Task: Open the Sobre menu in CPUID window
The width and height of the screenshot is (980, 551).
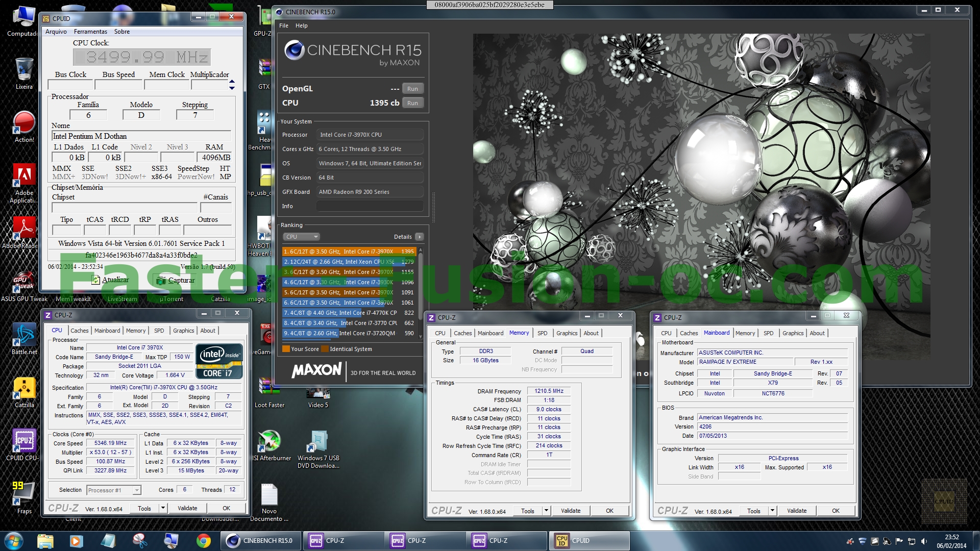Action: pos(122,32)
